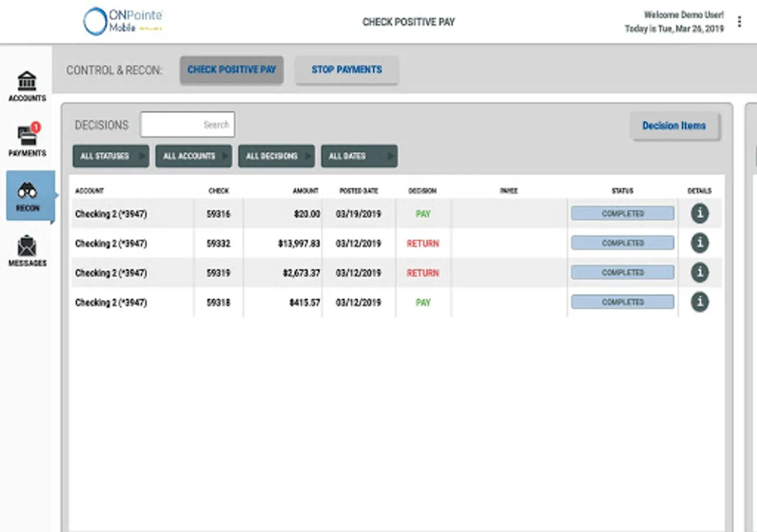The height and width of the screenshot is (532, 757).
Task: View details for check 59319
Action: click(700, 273)
